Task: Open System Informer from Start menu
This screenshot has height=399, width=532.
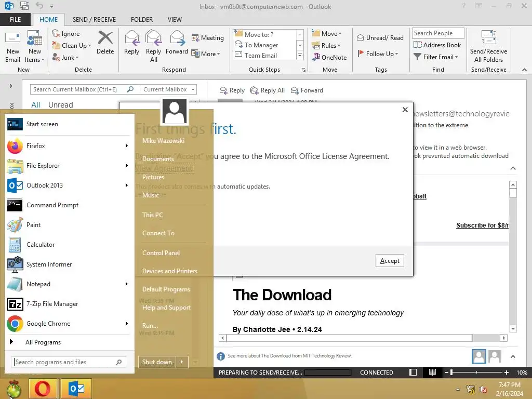Action: click(68, 264)
